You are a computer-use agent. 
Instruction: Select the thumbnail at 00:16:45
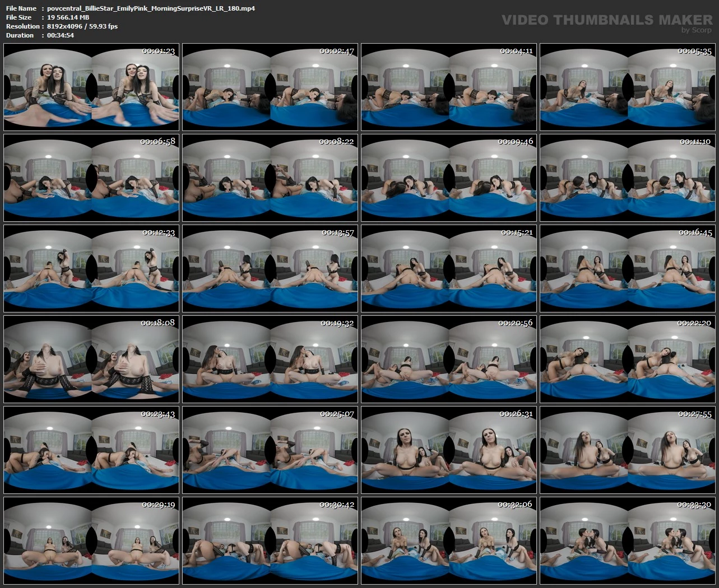[628, 268]
